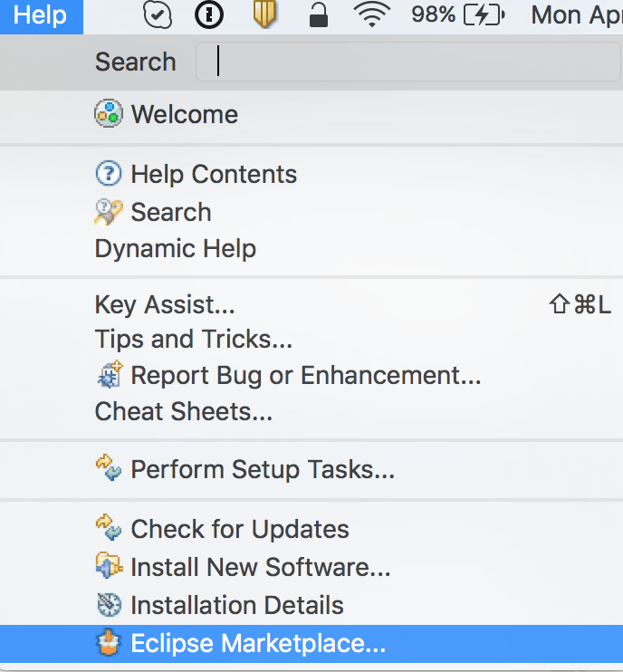Viewport: 623px width, 672px height.
Task: Click the Installation Details icon
Action: pos(109,604)
